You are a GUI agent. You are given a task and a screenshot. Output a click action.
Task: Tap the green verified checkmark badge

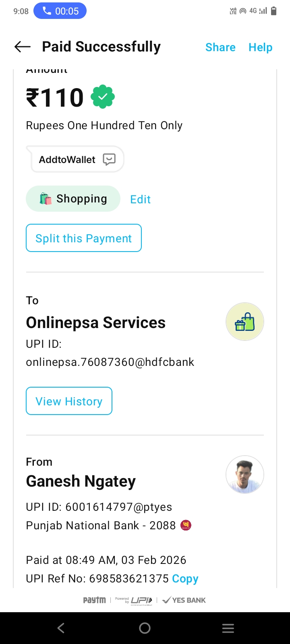103,97
